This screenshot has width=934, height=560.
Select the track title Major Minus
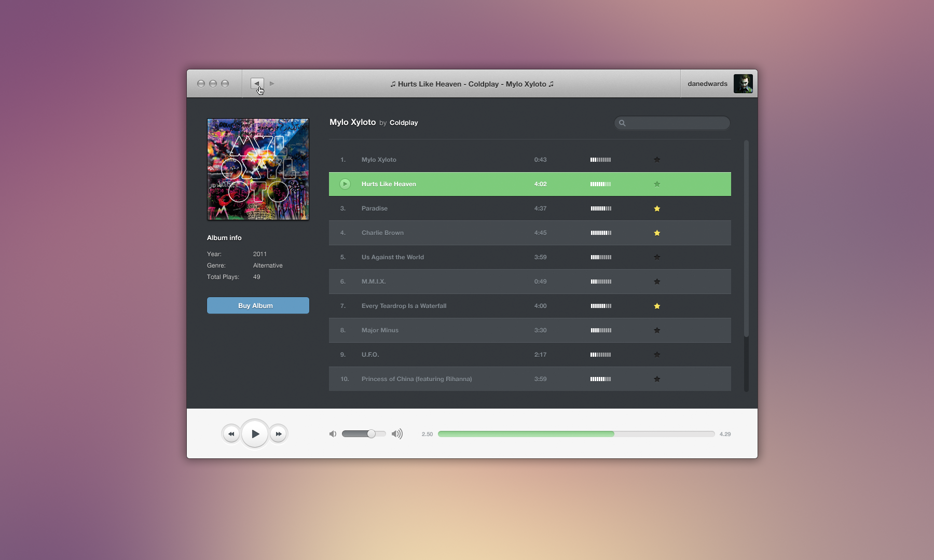(380, 330)
